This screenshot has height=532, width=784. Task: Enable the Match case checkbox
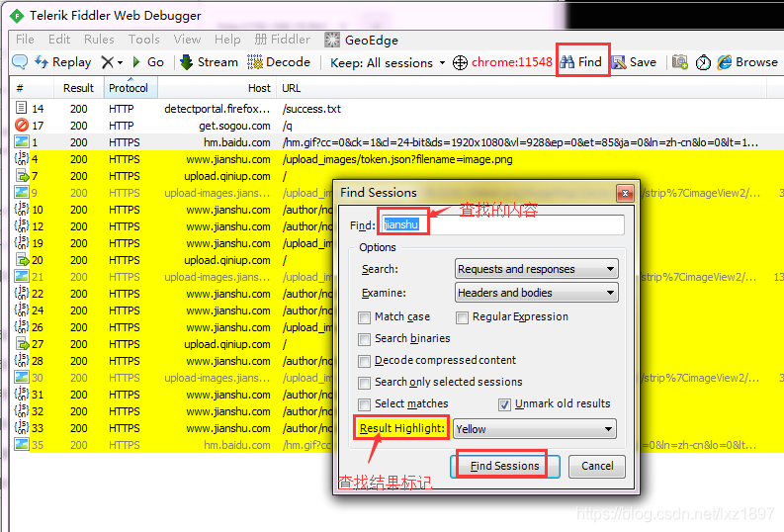[365, 317]
